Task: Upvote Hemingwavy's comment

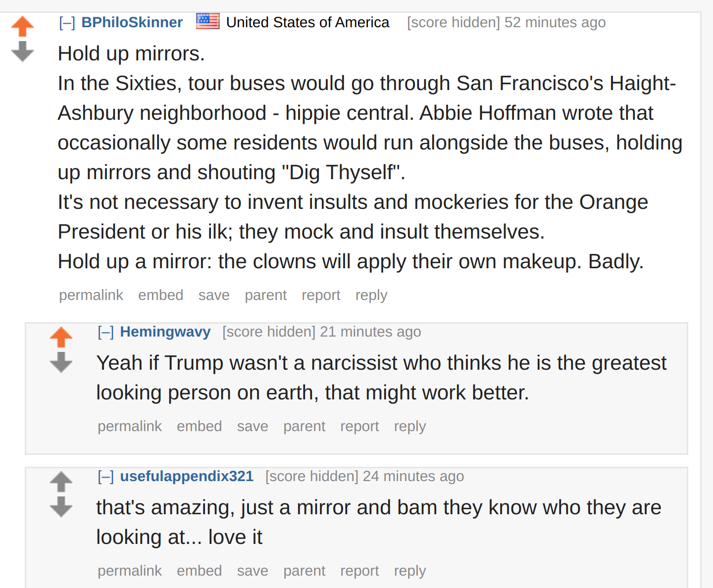Action: tap(61, 337)
